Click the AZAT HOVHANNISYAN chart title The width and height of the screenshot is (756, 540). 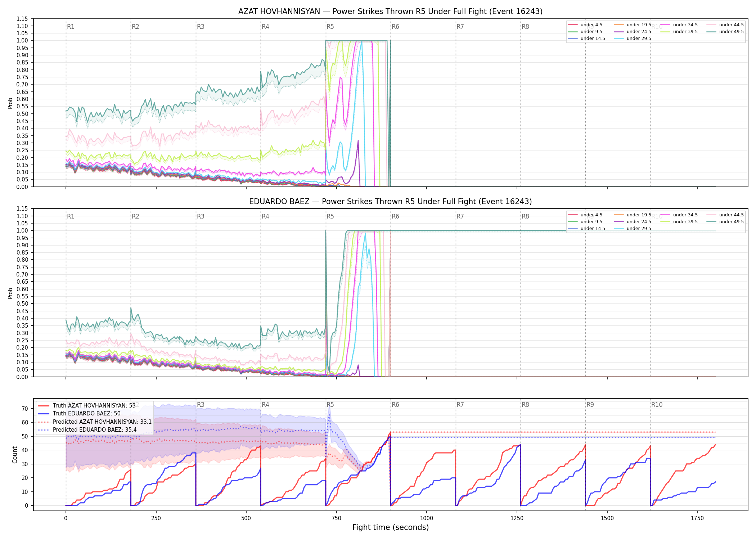pos(390,12)
